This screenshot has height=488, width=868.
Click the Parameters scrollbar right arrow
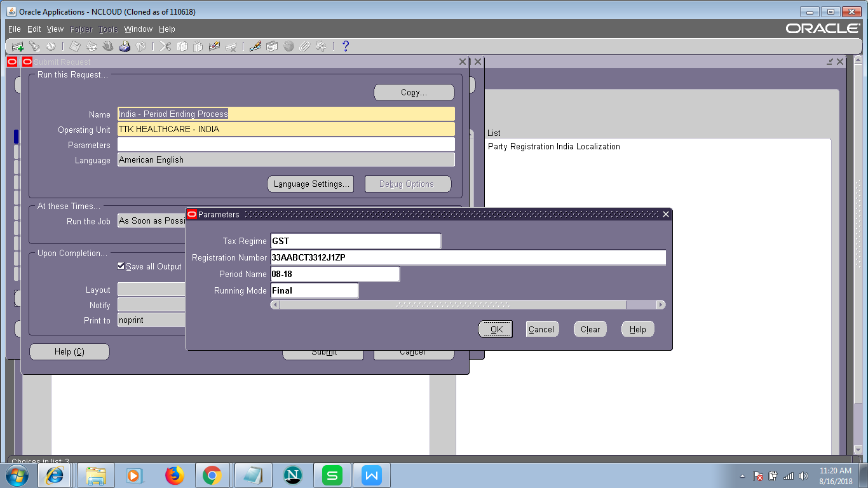tap(661, 305)
